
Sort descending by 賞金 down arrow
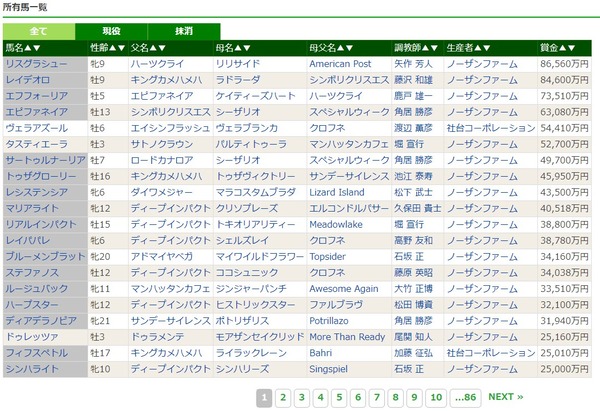tap(571, 48)
